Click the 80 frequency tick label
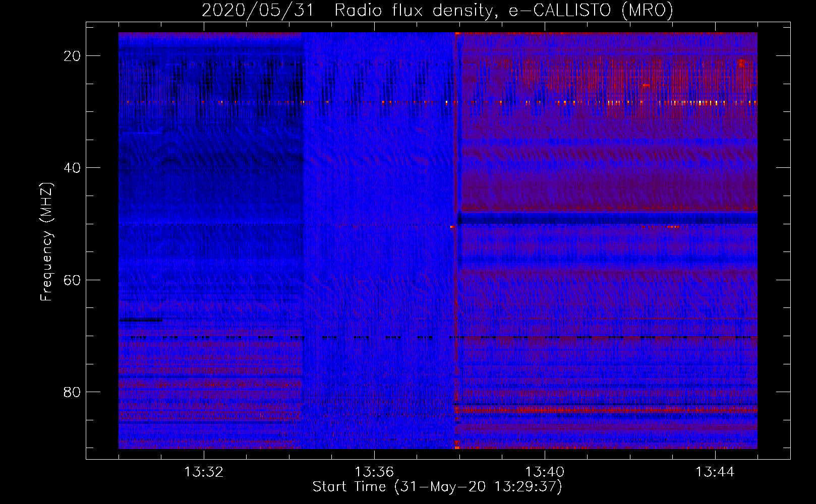 [x=72, y=392]
